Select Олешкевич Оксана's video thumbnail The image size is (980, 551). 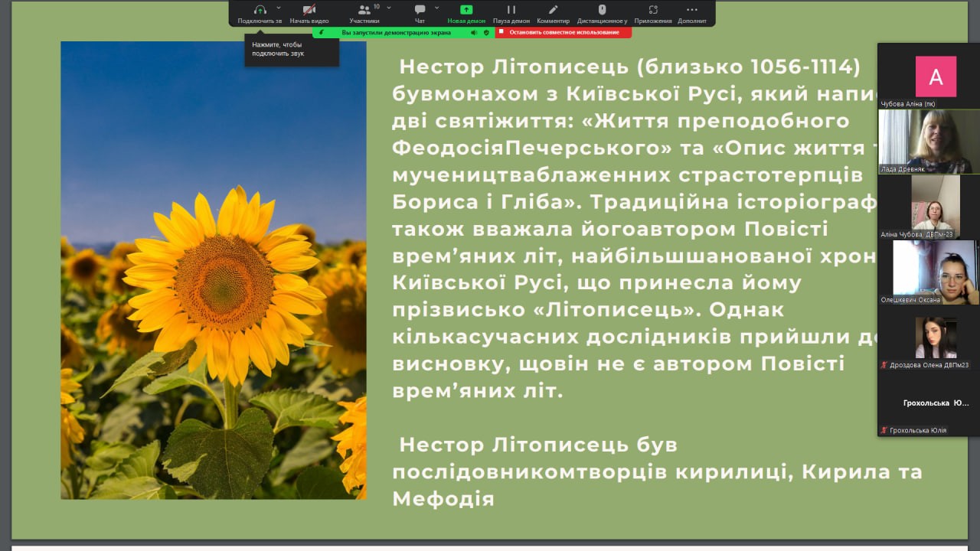point(928,271)
